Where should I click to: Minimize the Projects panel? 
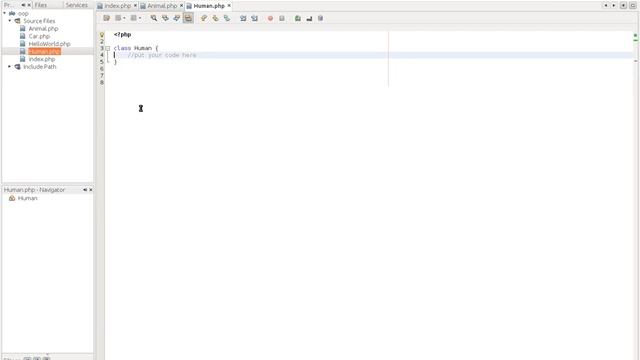tap(23, 5)
